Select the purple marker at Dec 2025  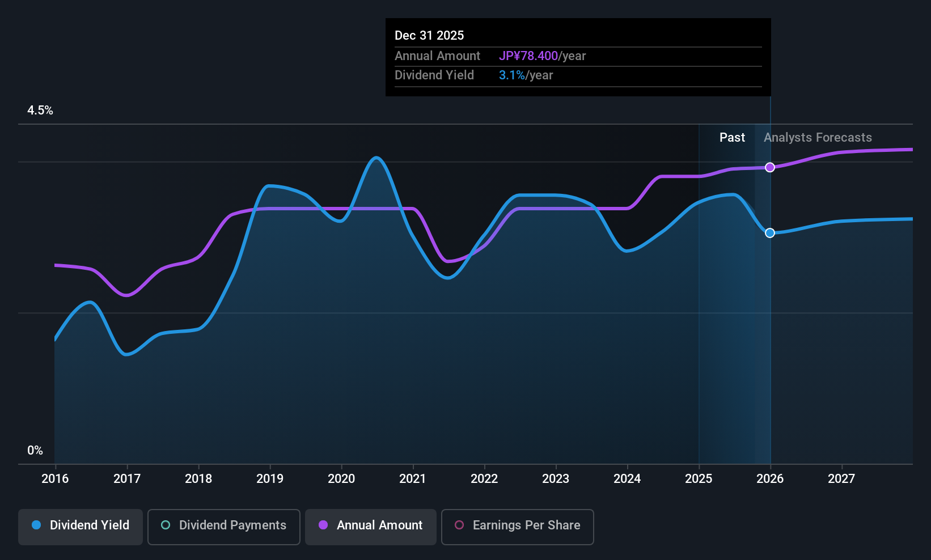[x=770, y=167]
